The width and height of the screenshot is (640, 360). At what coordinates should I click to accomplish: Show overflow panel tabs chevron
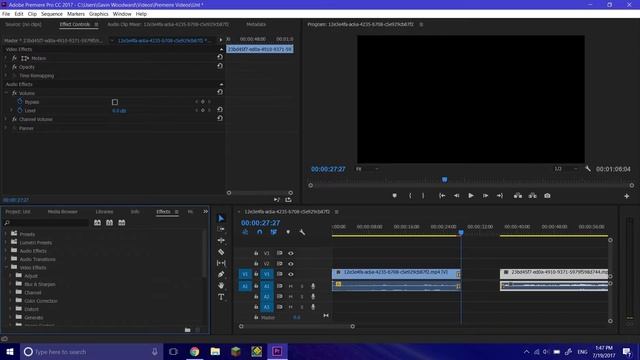pos(205,211)
